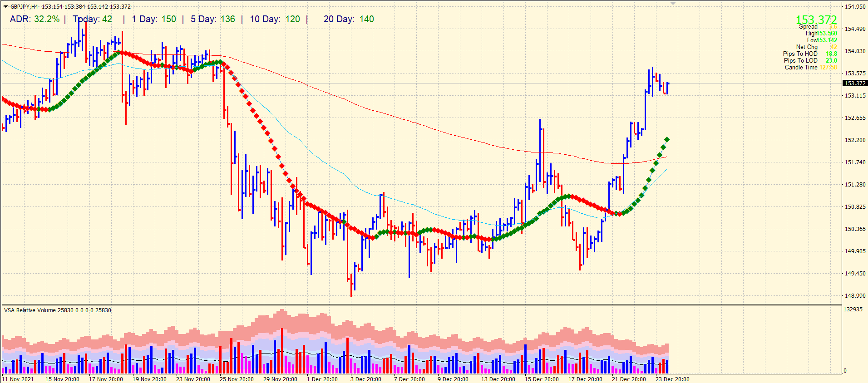Click the 0 at the volume scale bottom
Viewport: 868px width, 383px height.
point(845,371)
